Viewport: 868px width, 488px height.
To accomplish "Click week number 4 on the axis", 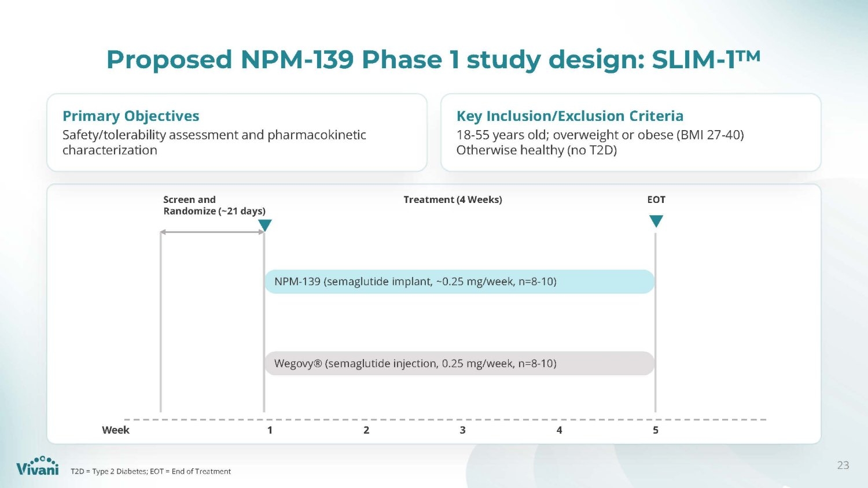I will point(559,430).
